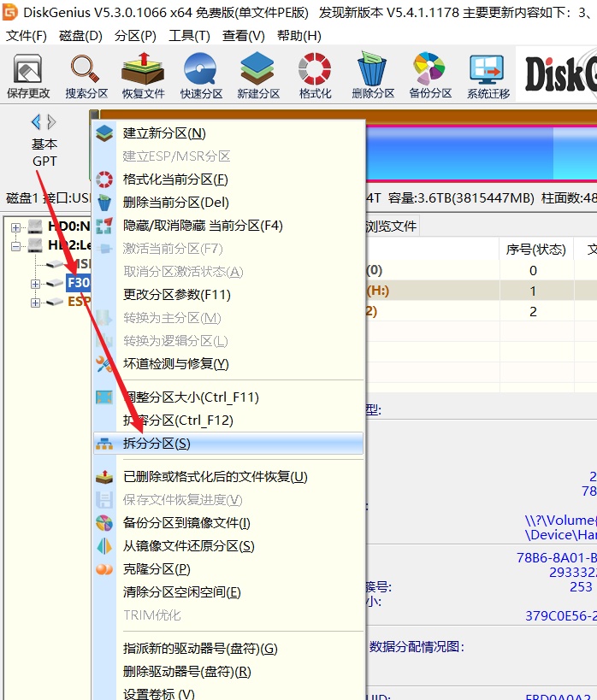Open the 分区(P) menu

point(135,35)
